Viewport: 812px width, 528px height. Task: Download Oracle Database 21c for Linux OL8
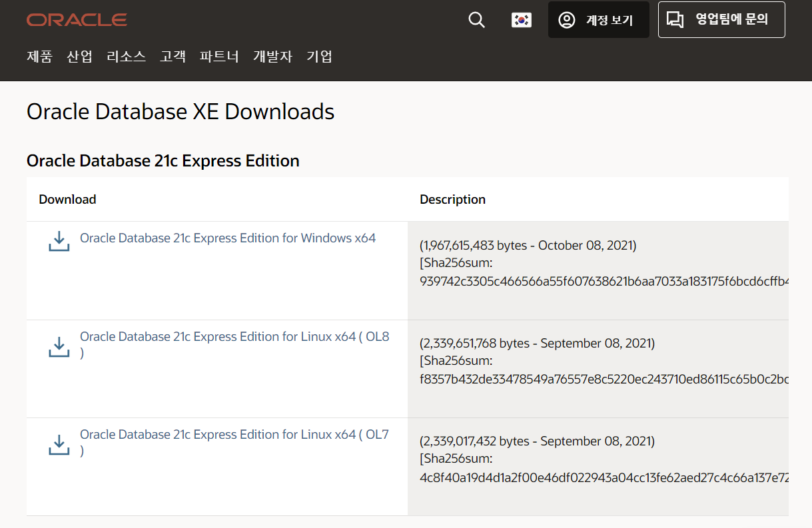point(234,344)
